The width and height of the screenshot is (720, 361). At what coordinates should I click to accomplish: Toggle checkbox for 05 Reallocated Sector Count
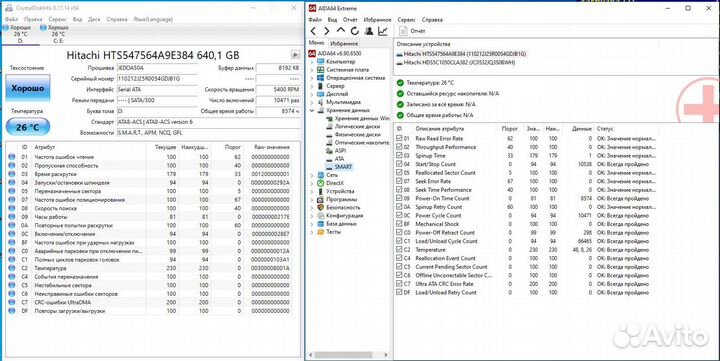[399, 173]
